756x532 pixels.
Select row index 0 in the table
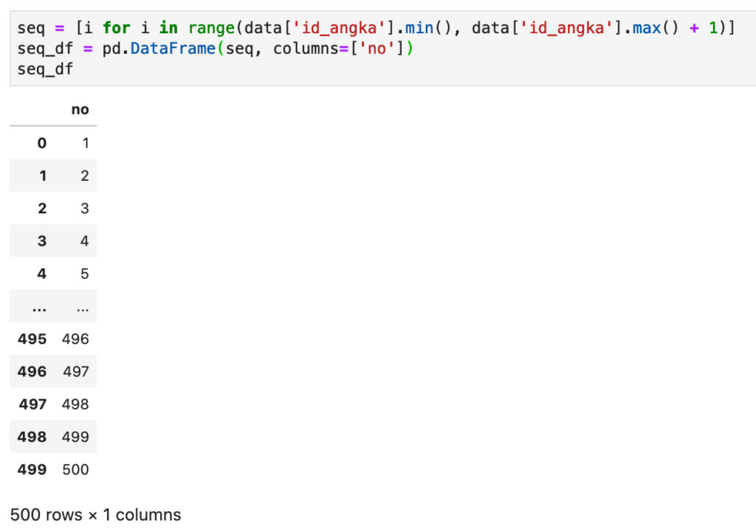pos(42,143)
